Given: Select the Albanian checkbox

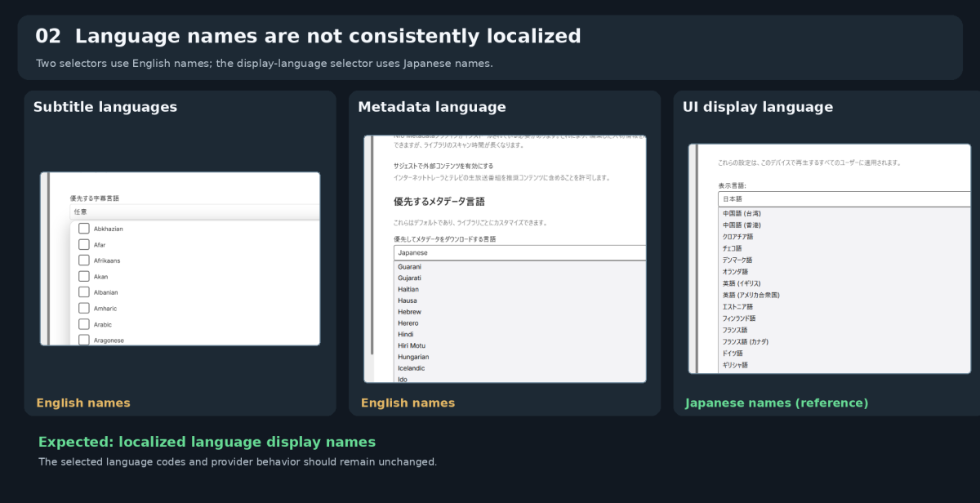Looking at the screenshot, I should pyautogui.click(x=84, y=292).
